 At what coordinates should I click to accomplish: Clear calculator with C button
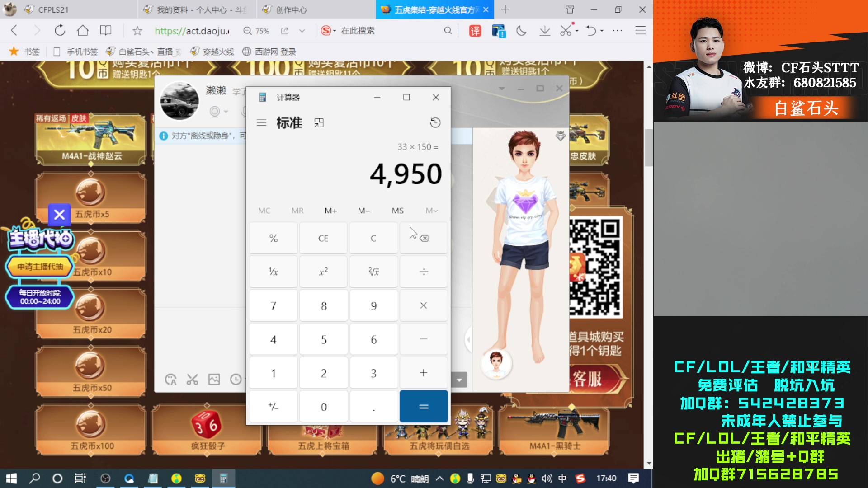click(373, 238)
